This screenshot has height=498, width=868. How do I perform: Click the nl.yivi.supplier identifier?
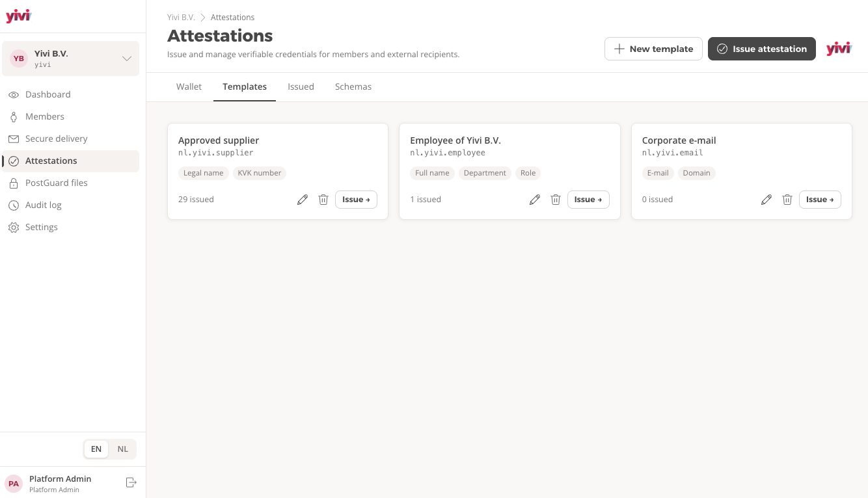pos(216,153)
